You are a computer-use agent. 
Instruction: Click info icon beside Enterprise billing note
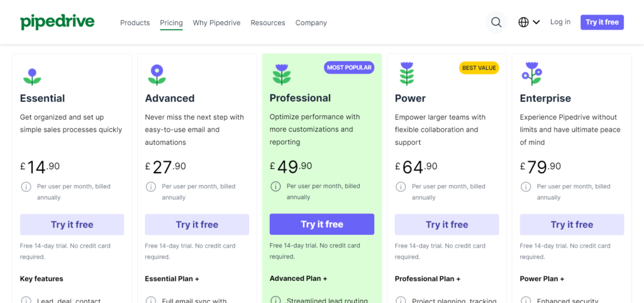click(526, 186)
